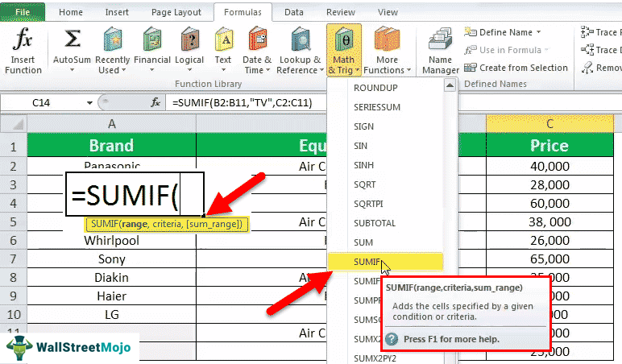Choose SQRTPI from the function list
Screen dimensions: 622x364
click(368, 204)
